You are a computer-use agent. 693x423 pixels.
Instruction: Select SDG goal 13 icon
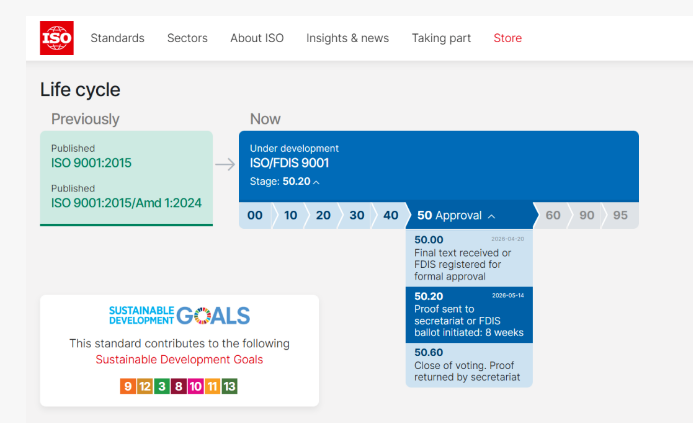(229, 386)
